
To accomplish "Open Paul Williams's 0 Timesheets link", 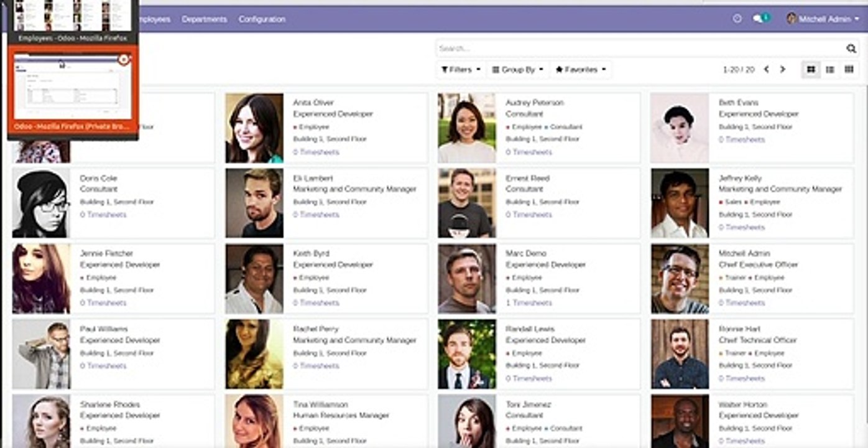I will (103, 366).
